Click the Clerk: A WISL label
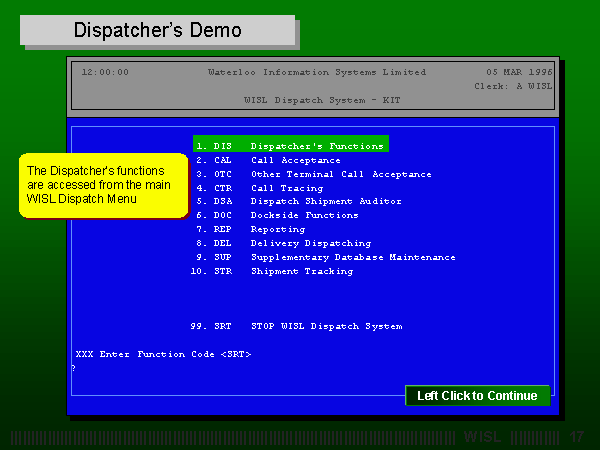The width and height of the screenshot is (600, 450). (513, 86)
